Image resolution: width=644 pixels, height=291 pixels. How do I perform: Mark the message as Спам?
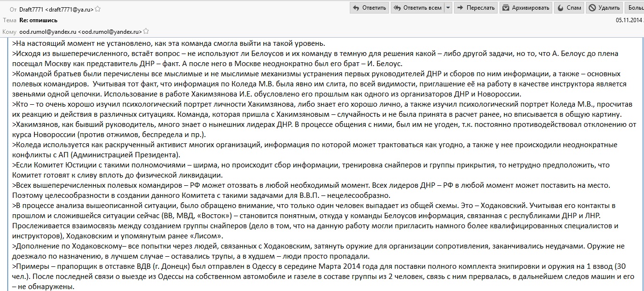coord(569,8)
